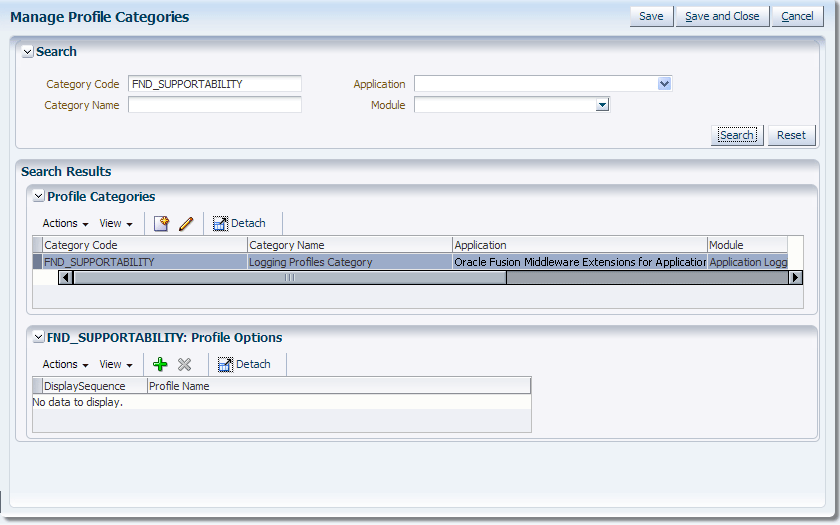Collapse the Search section
Image resolution: width=840 pixels, height=525 pixels.
[27, 52]
